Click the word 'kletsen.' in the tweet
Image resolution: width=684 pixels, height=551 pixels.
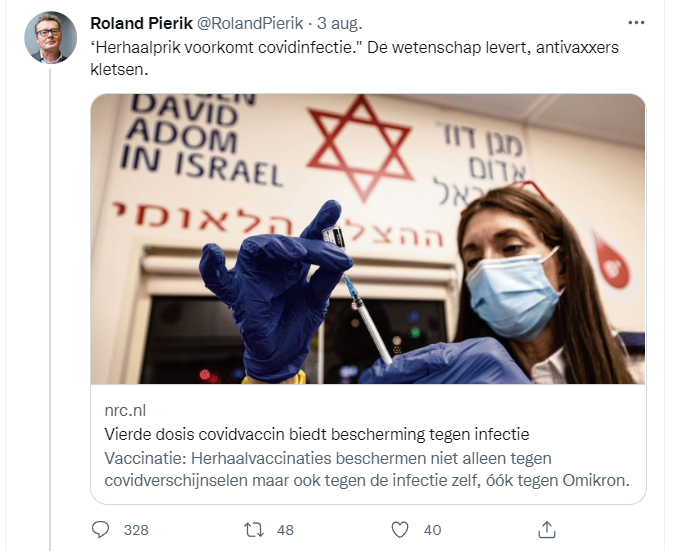[x=119, y=69]
